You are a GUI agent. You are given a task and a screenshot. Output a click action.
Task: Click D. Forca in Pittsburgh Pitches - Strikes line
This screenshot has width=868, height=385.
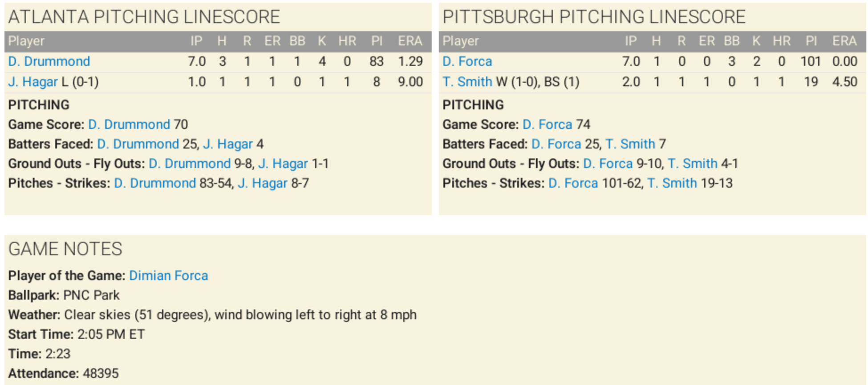(573, 183)
